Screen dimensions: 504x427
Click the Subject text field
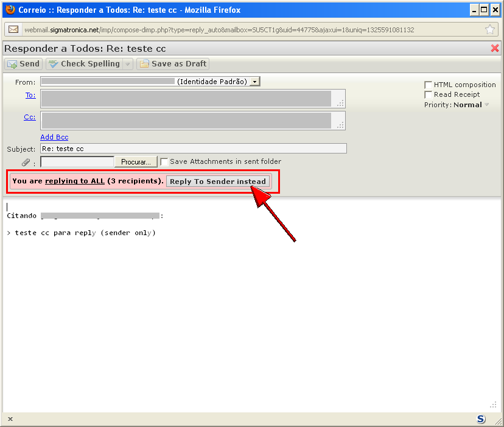click(194, 149)
